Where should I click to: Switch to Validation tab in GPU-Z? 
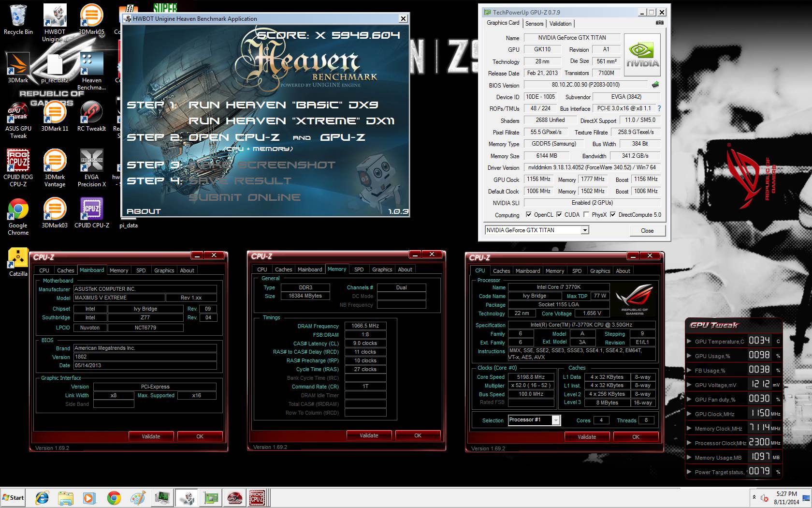(x=560, y=23)
